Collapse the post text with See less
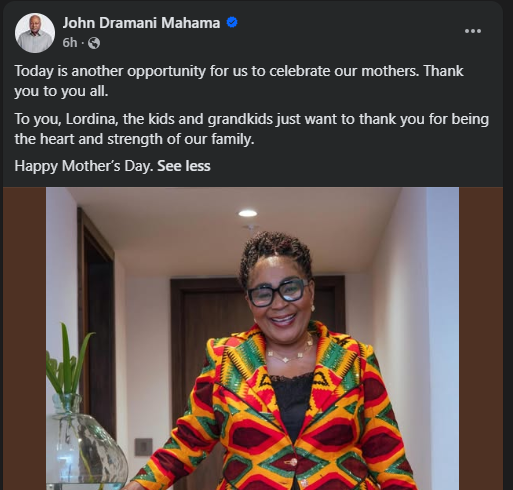This screenshot has height=490, width=513. (x=184, y=166)
